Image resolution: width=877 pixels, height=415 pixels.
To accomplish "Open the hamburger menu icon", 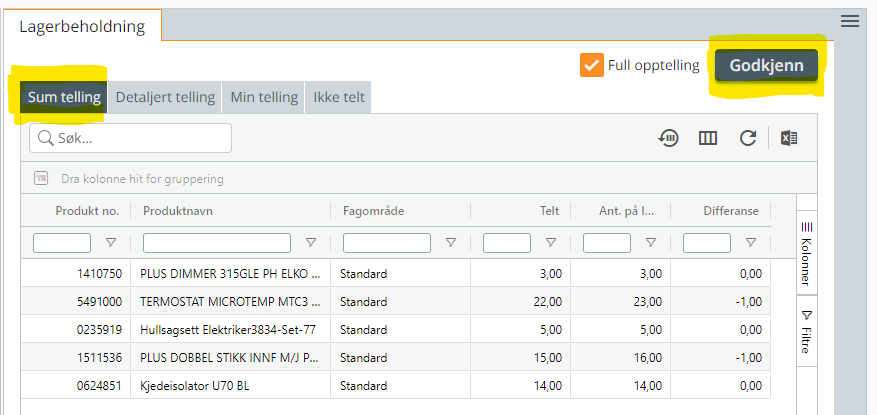I will click(850, 22).
